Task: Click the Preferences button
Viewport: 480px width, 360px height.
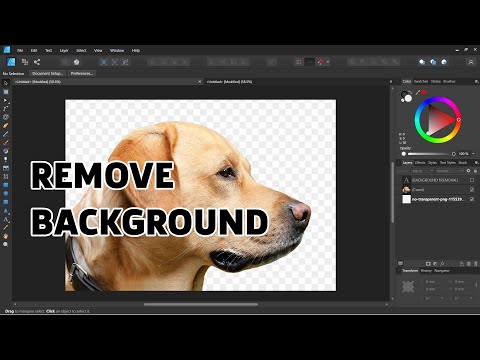Action: coord(82,73)
